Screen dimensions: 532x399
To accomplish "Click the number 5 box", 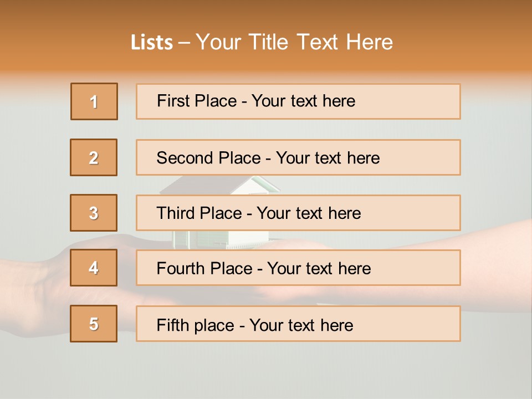I will pyautogui.click(x=94, y=324).
